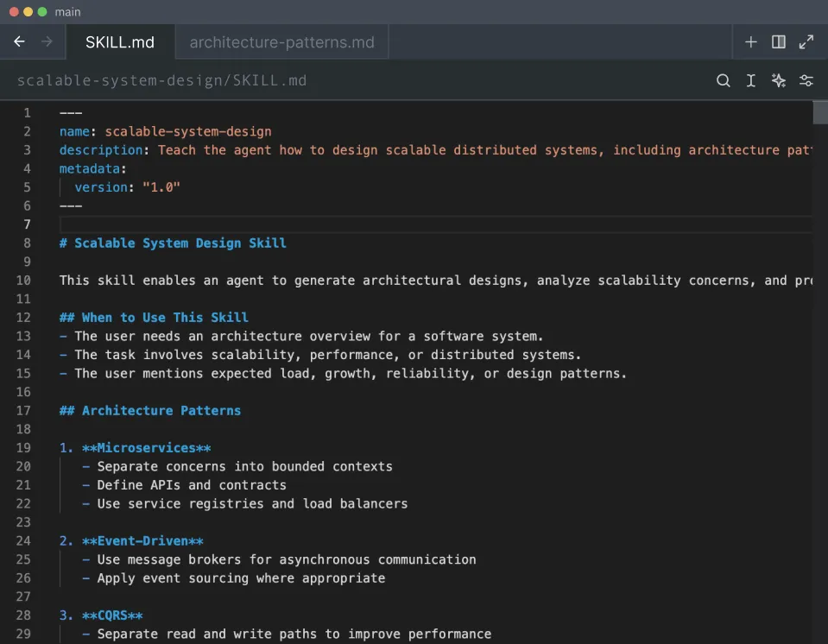Zoom the pane with the expand arrows icon
This screenshot has height=644, width=828.
click(x=806, y=41)
